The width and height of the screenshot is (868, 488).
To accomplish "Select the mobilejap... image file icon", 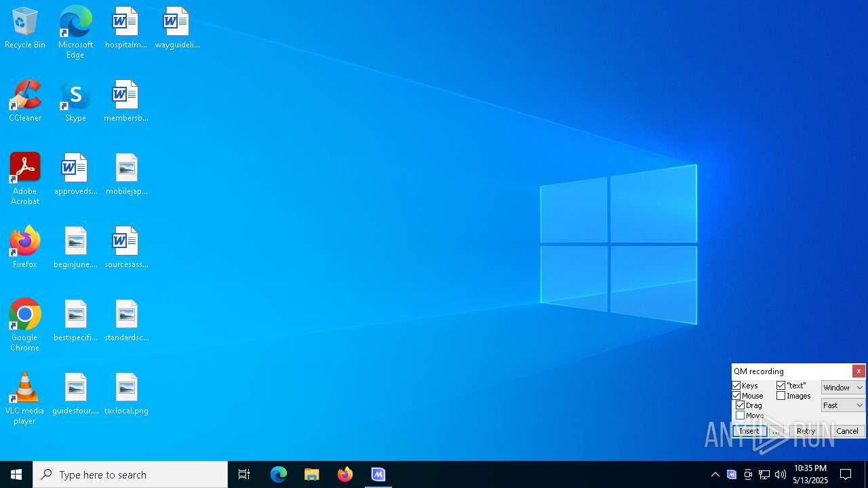I will pyautogui.click(x=126, y=175).
